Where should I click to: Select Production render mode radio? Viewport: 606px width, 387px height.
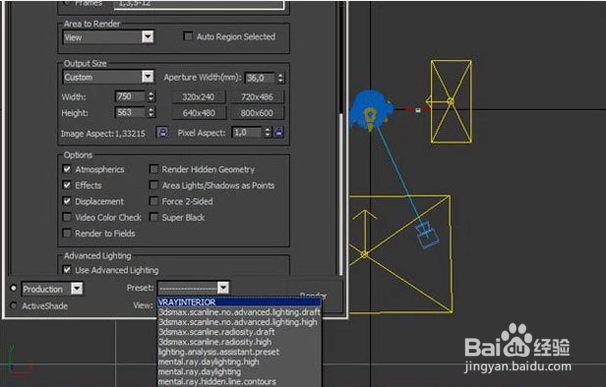click(14, 288)
